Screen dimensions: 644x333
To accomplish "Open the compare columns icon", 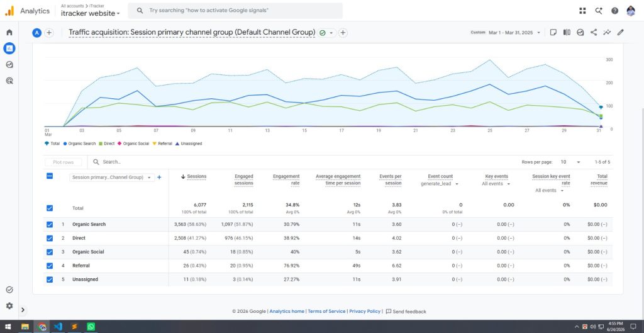I will (567, 32).
